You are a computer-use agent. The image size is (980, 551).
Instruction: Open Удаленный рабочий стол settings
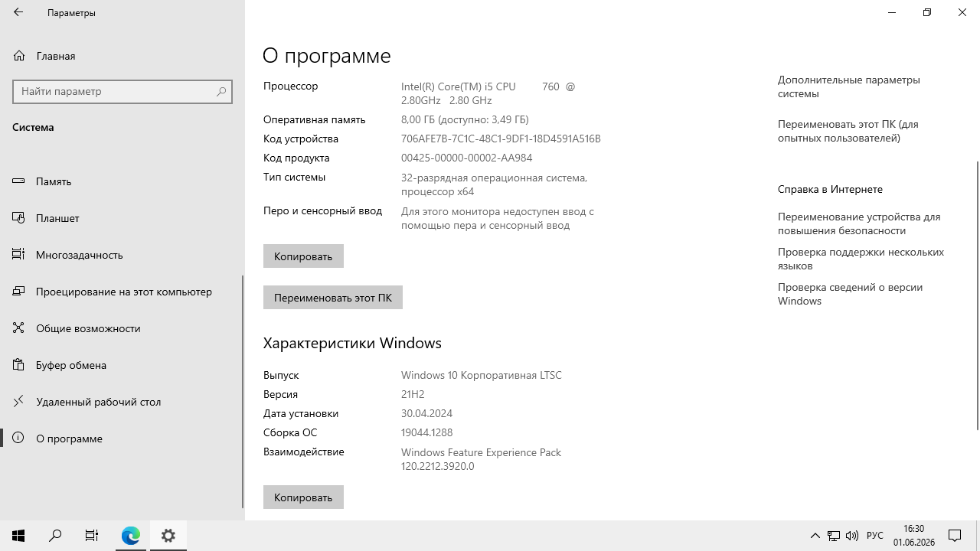tap(122, 402)
